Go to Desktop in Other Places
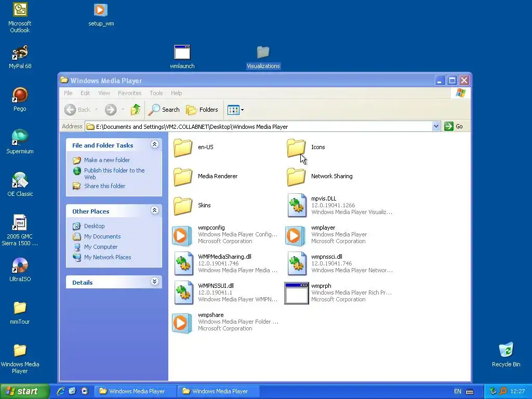 point(95,226)
